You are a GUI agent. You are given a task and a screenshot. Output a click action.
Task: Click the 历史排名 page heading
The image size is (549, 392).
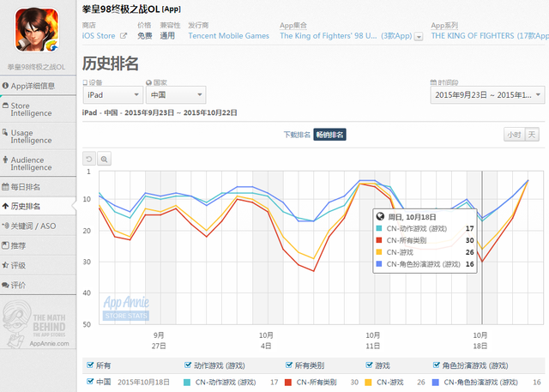coord(111,63)
